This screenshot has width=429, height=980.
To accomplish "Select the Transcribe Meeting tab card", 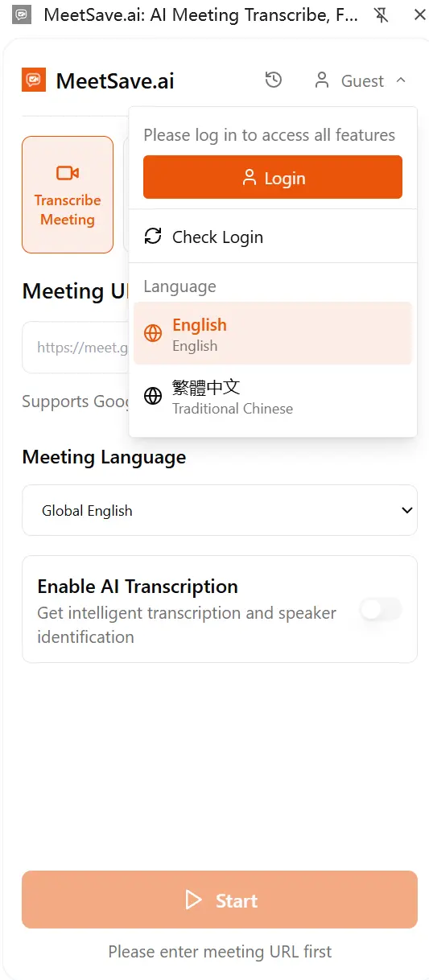I will [x=68, y=195].
